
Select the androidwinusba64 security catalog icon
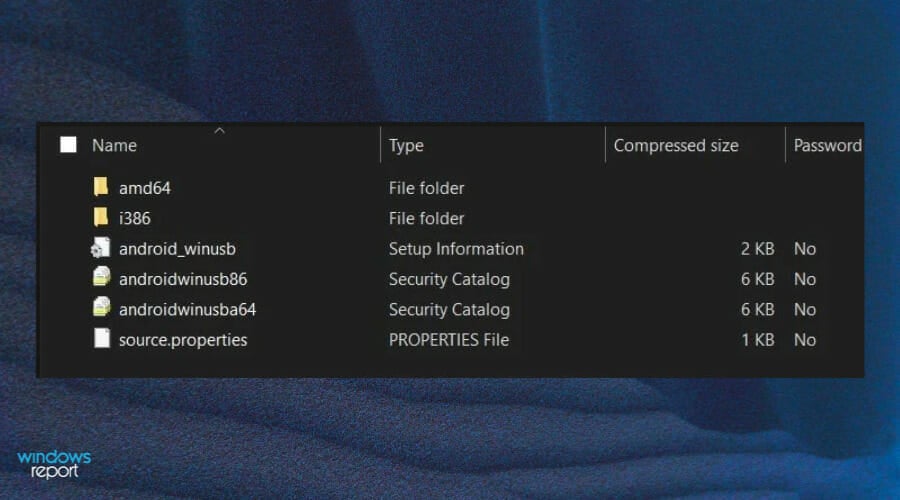101,308
